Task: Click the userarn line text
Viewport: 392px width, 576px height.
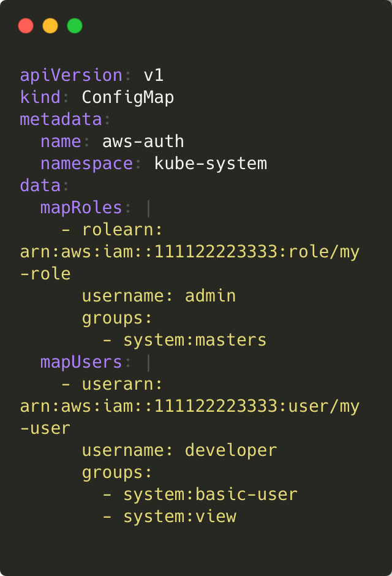Action: tap(112, 384)
